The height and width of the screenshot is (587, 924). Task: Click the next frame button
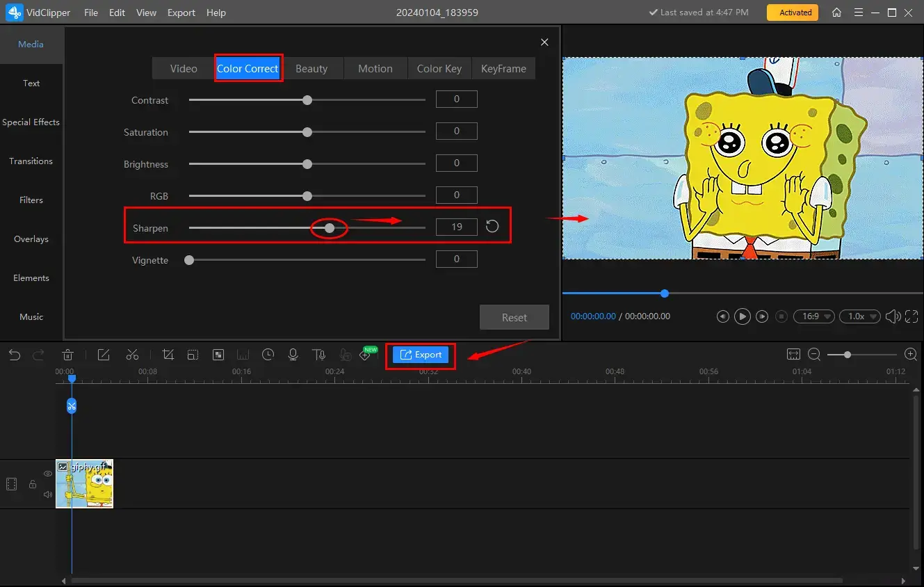[x=762, y=316]
